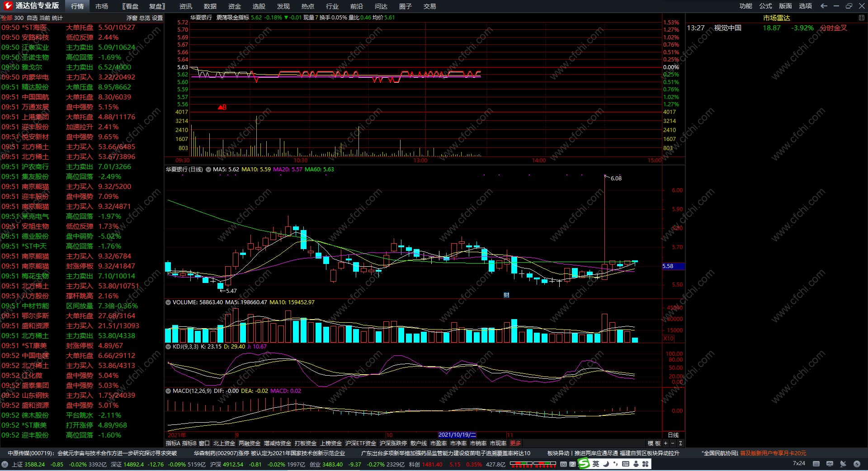Screen dimensions: 868x471
Task: Open the 模板 template menu
Action: pyautogui.click(x=654, y=443)
